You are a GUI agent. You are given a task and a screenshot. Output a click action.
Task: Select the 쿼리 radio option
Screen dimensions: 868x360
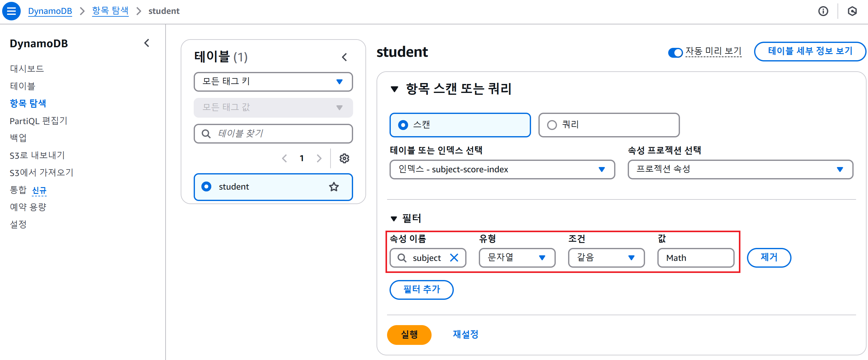pos(552,125)
